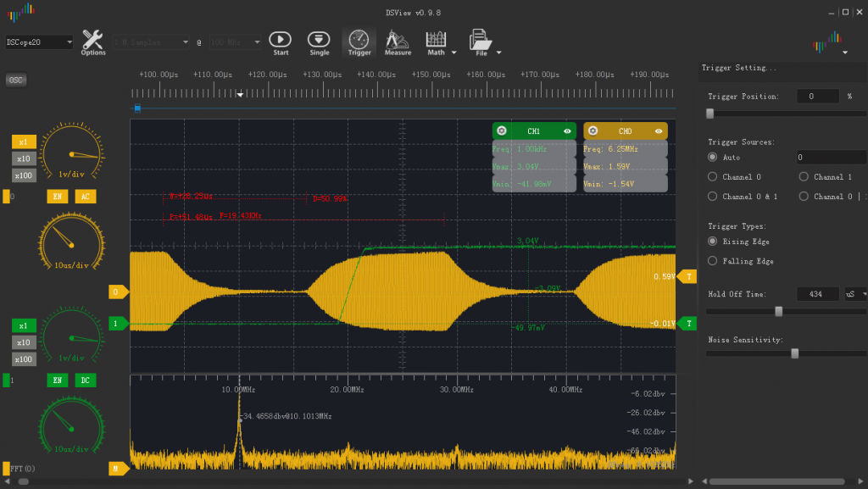This screenshot has width=868, height=489.
Task: Adjust the Noise Sensitivity slider
Action: [x=794, y=353]
